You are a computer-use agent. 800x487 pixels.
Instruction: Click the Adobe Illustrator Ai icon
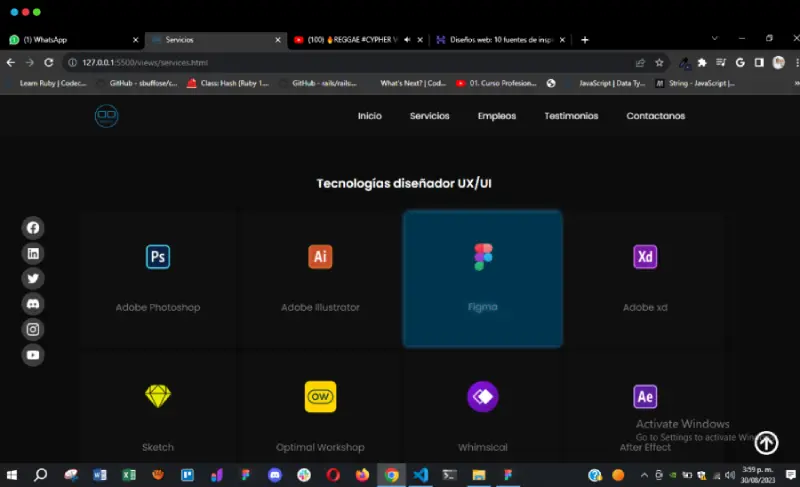(x=320, y=257)
